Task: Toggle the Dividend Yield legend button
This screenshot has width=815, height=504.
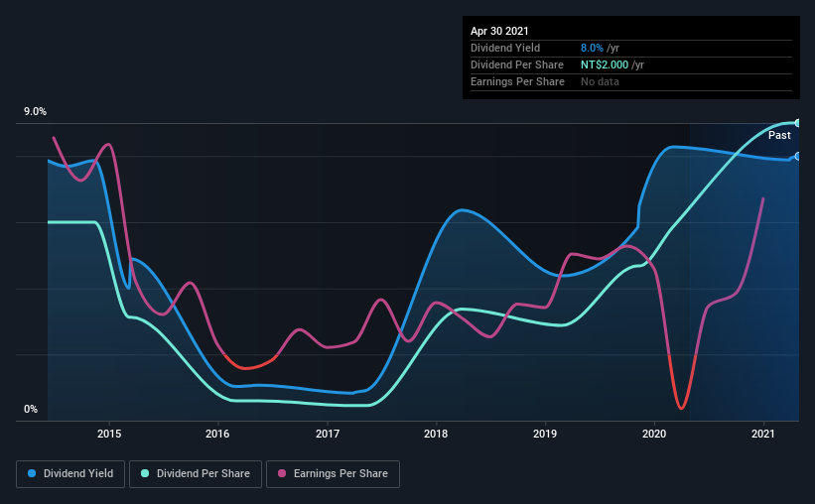Action: pos(70,474)
